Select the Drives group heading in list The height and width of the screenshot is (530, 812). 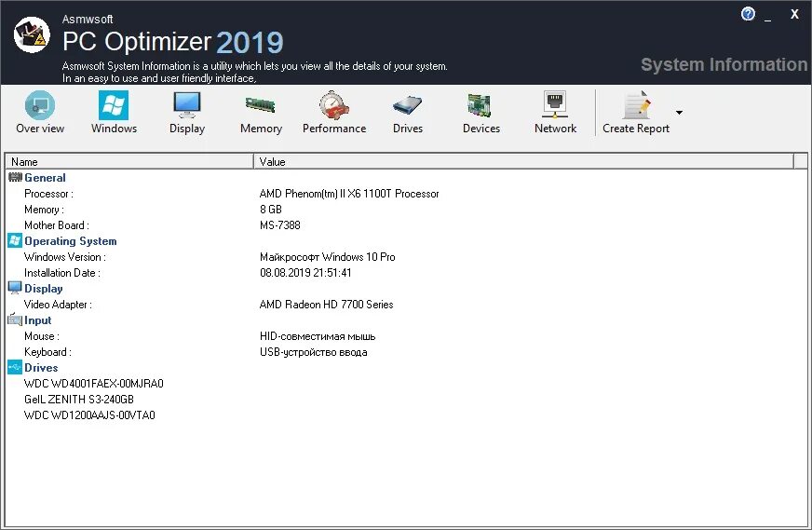pyautogui.click(x=41, y=368)
